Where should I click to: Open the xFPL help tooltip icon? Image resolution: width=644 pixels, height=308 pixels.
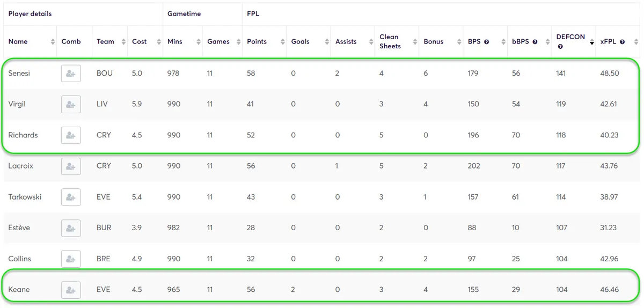coord(622,42)
